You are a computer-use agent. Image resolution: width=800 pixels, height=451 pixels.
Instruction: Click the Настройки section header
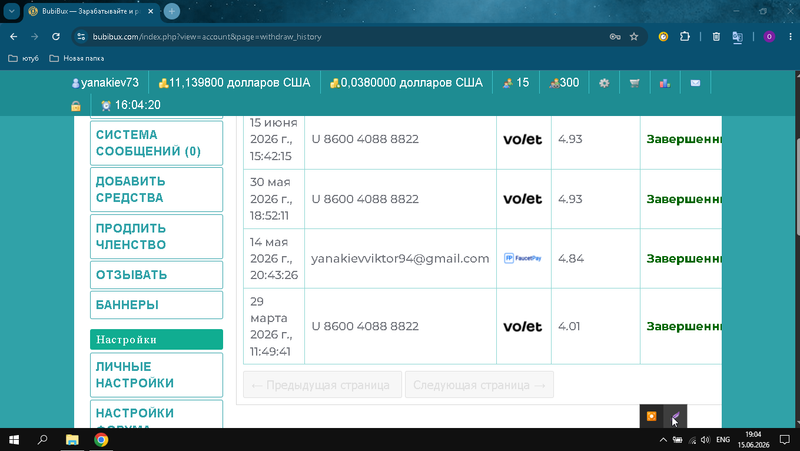(x=157, y=340)
